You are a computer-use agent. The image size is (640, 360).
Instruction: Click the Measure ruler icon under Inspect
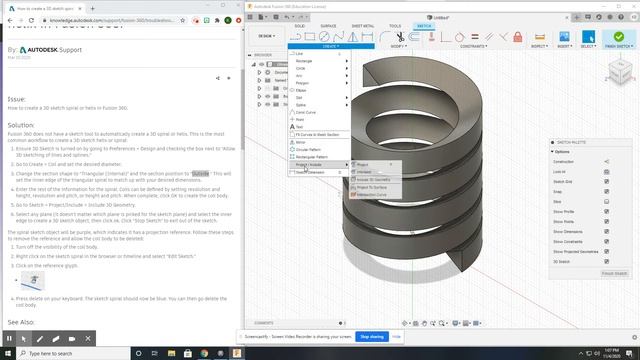540,37
